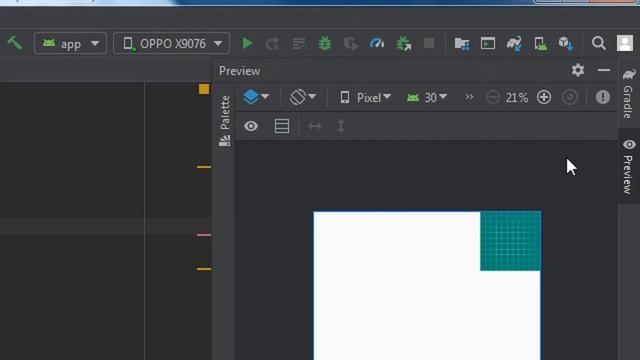Open the Profiler gauge icon
Screen dimensions: 640x360
(376, 43)
